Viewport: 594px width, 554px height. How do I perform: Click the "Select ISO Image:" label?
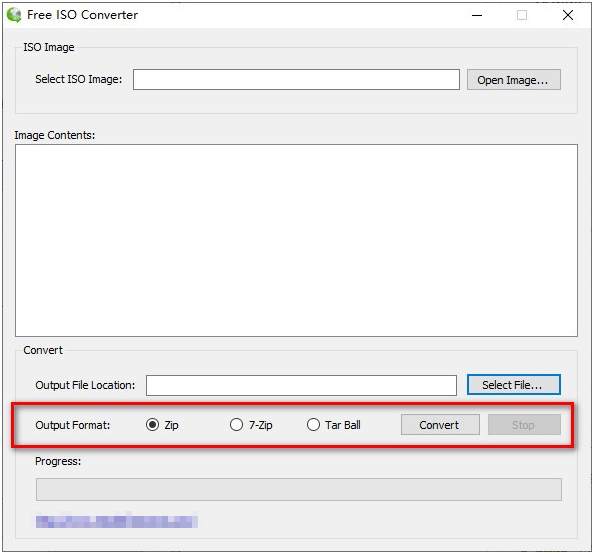pyautogui.click(x=78, y=79)
